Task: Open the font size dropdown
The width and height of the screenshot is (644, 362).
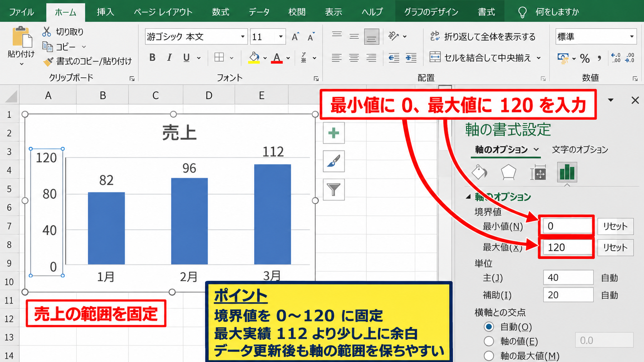Action: click(x=281, y=37)
